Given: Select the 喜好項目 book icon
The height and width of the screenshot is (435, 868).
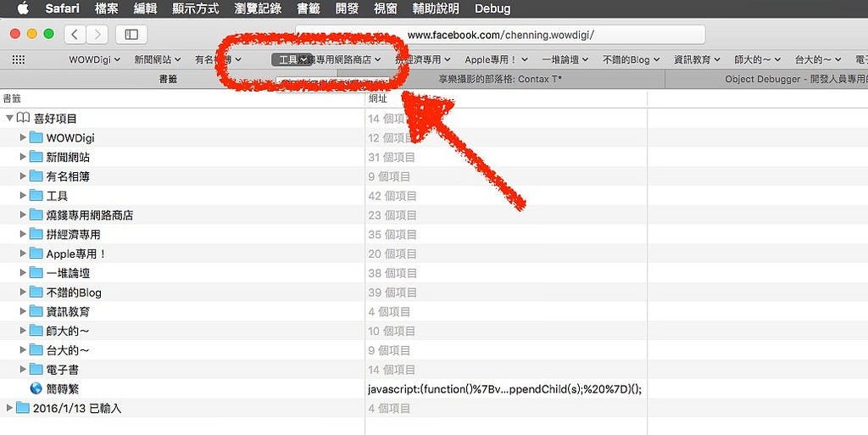Looking at the screenshot, I should (23, 118).
